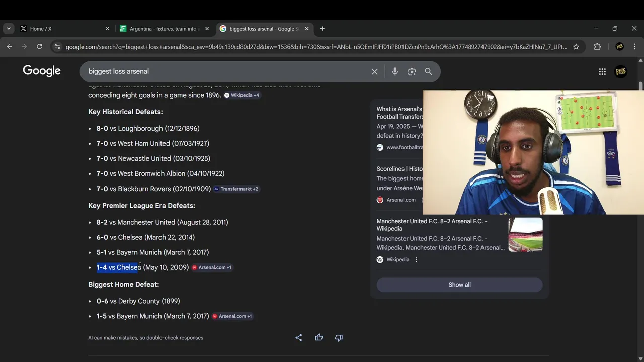Click the stadium thumbnail image
Viewport: 644px width, 362px height.
(525, 235)
